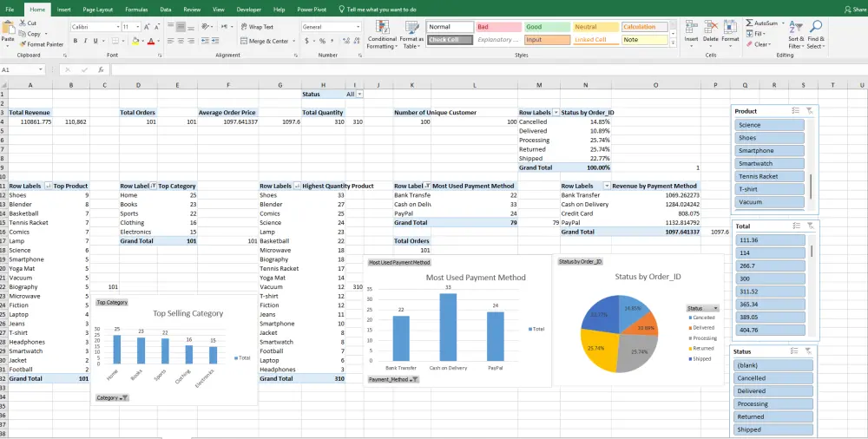Image resolution: width=868 pixels, height=439 pixels.
Task: Apply the Good cell style
Action: click(x=547, y=27)
